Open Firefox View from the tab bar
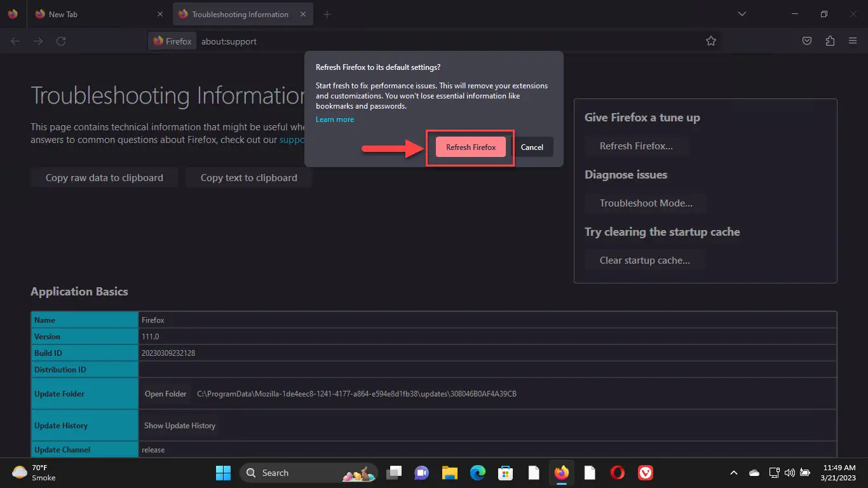Viewport: 868px width, 488px height. 13,14
